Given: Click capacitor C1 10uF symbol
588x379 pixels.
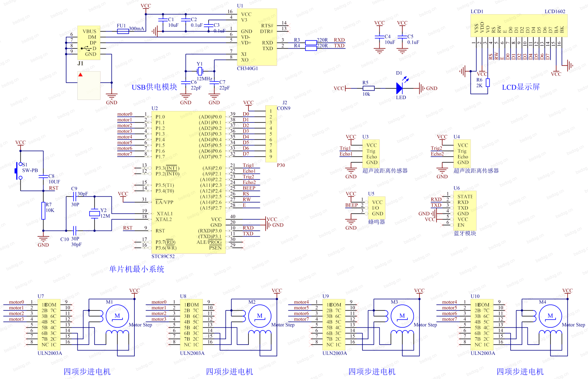Looking at the screenshot, I should coord(163,20).
